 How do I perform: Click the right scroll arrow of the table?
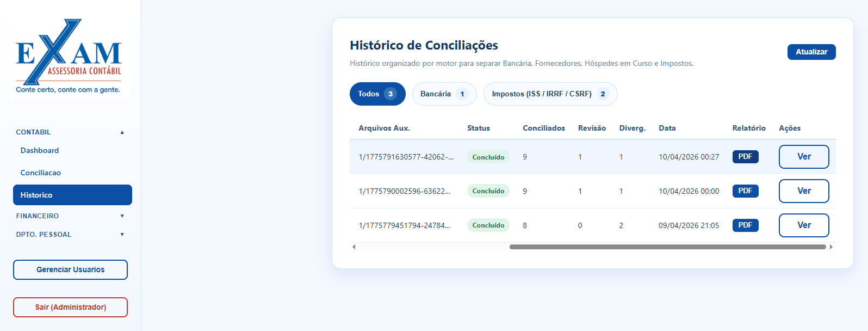(831, 247)
